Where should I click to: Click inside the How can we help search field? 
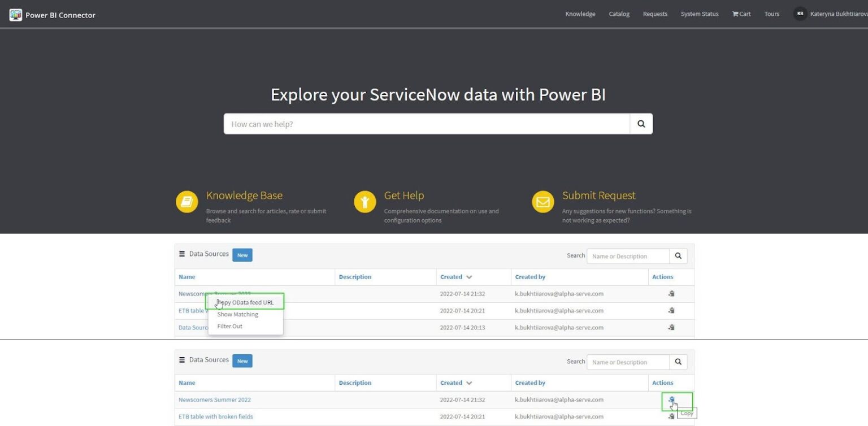pos(396,124)
